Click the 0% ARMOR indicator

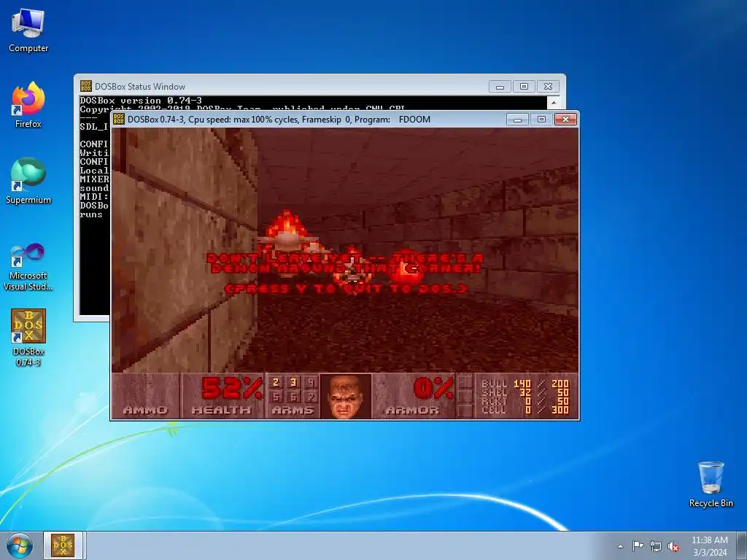(414, 396)
